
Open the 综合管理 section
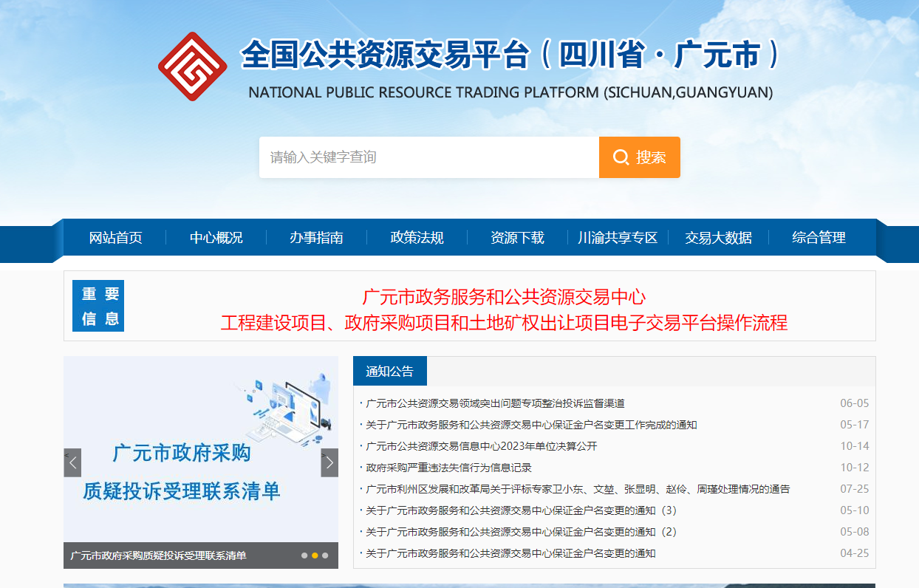tap(819, 237)
